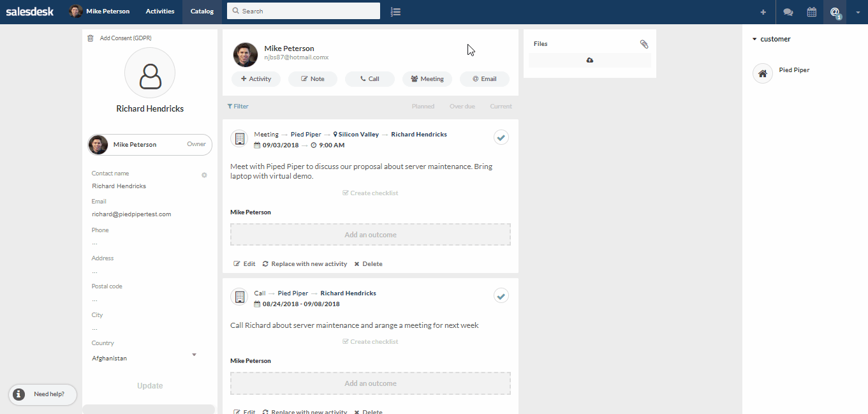Click the Search input field
The image size is (868, 414).
click(306, 11)
